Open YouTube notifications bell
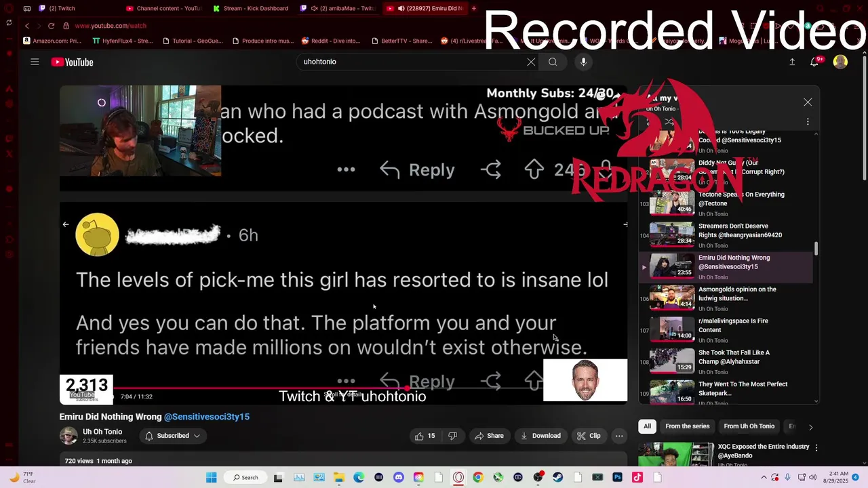 (814, 62)
